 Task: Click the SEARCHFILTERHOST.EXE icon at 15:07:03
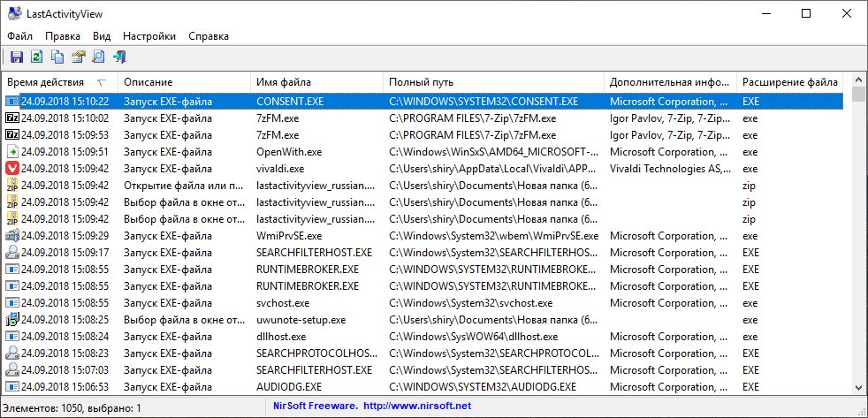click(12, 369)
